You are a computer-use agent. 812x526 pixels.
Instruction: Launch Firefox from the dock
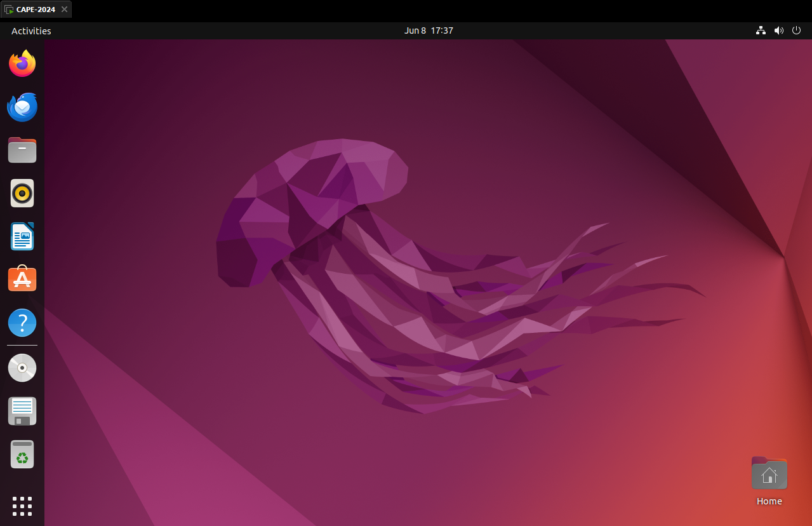tap(22, 64)
